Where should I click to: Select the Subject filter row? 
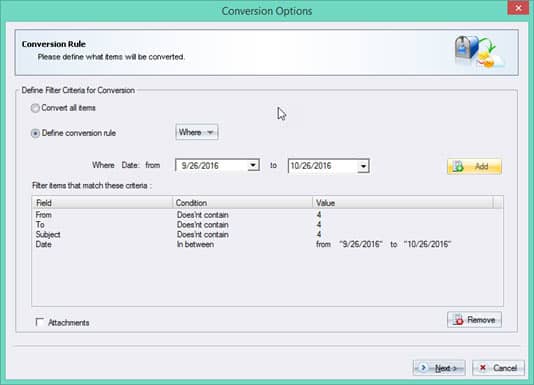(267, 235)
